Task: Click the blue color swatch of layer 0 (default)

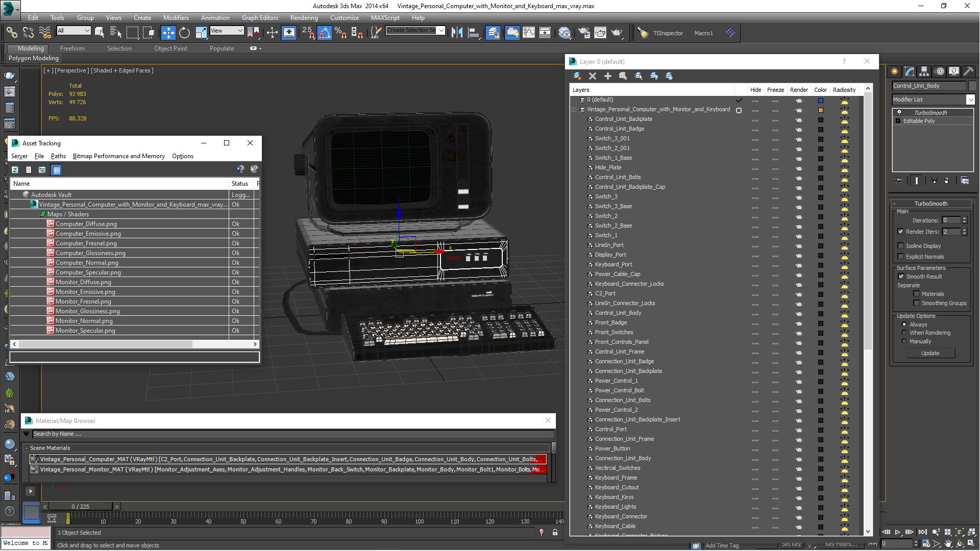Action: [x=820, y=101]
